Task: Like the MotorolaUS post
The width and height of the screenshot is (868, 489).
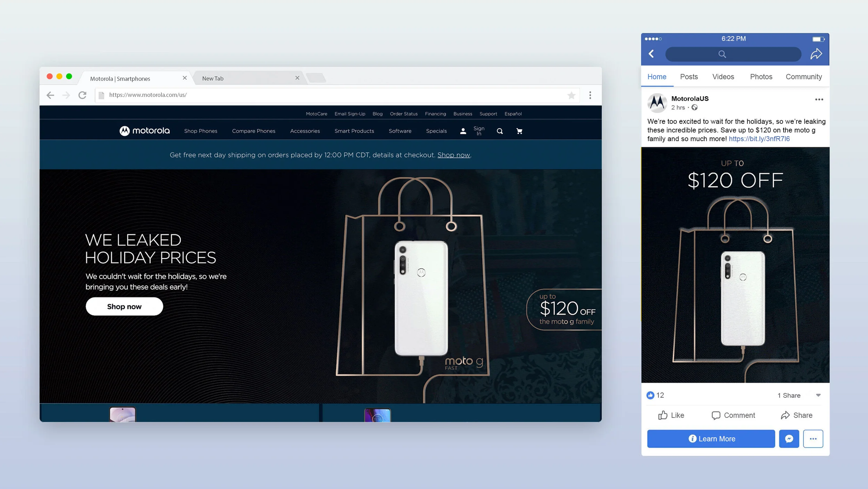Action: click(x=671, y=415)
